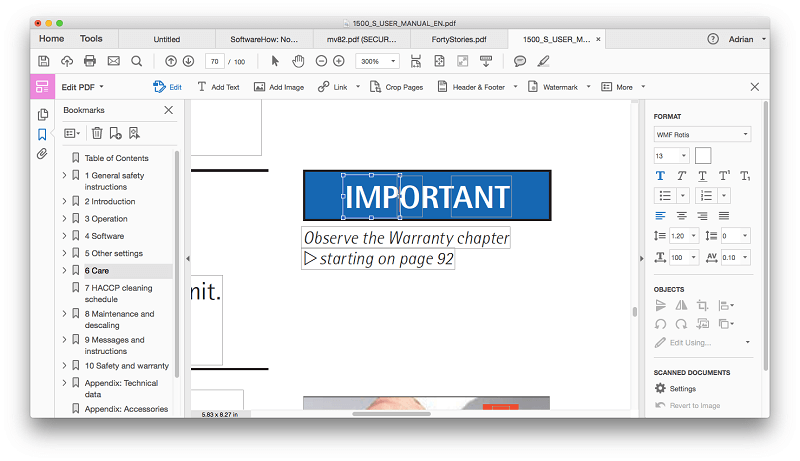
Task: Click the scanned documents Settings gear
Action: pos(660,388)
